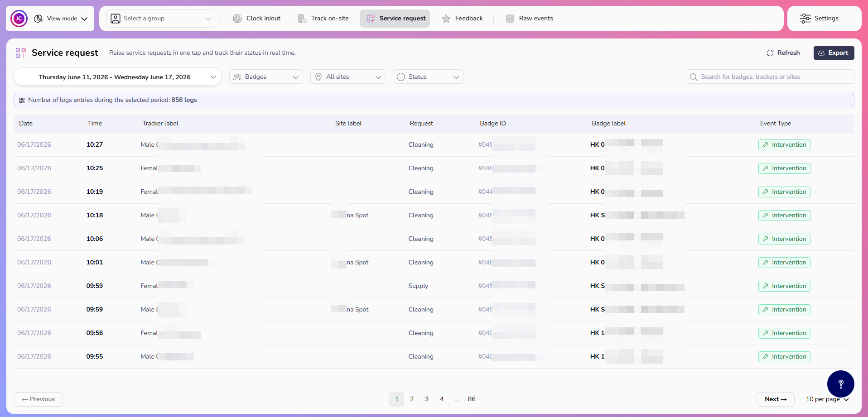Open the View mode dropdown

click(61, 19)
